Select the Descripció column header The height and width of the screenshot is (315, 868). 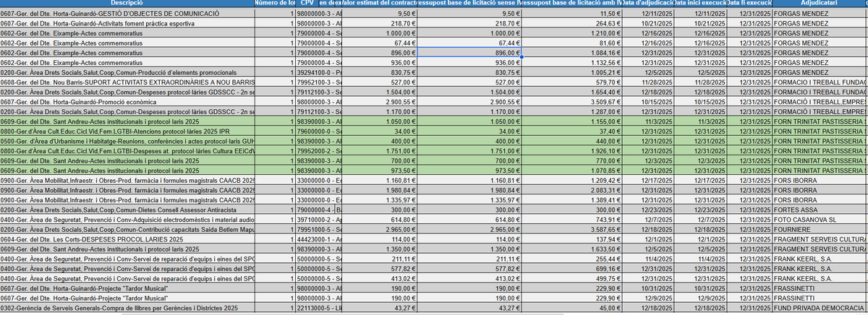coord(129,4)
